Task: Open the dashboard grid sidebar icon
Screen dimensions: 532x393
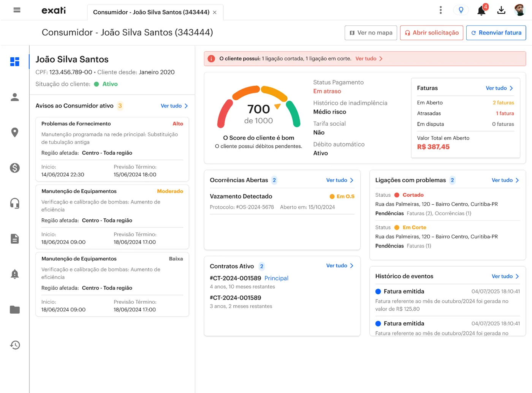Action: (x=15, y=62)
